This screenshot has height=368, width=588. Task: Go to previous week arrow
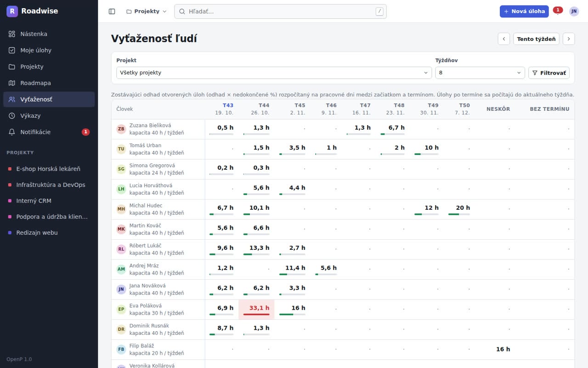point(504,39)
